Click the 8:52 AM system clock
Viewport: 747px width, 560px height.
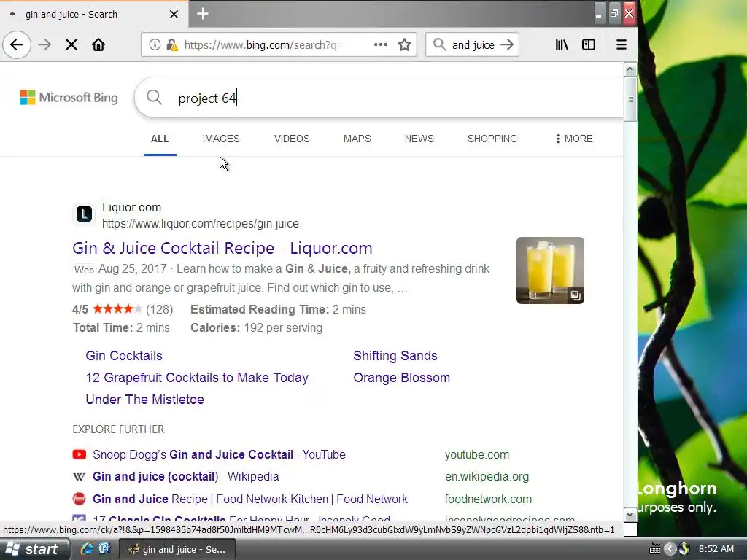[x=716, y=548]
